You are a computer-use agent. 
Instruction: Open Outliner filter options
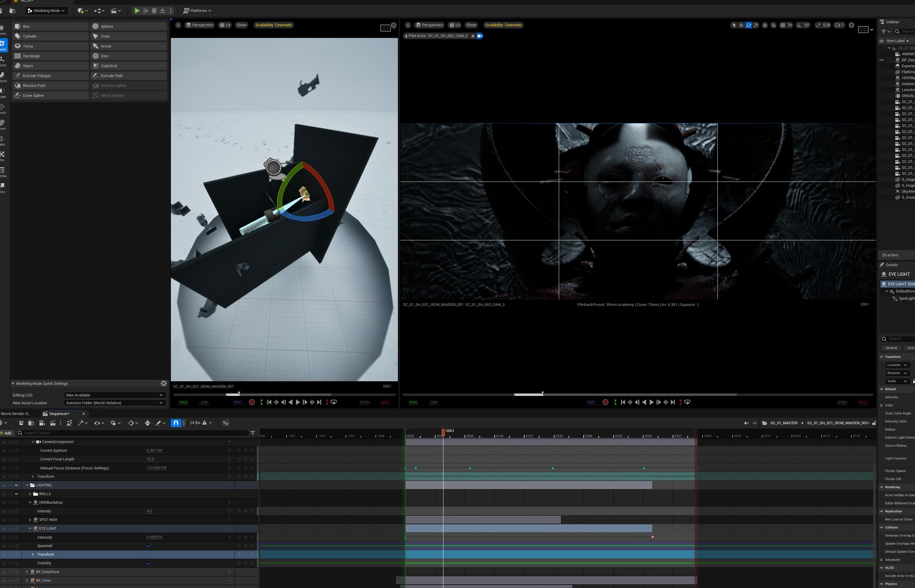(x=885, y=31)
